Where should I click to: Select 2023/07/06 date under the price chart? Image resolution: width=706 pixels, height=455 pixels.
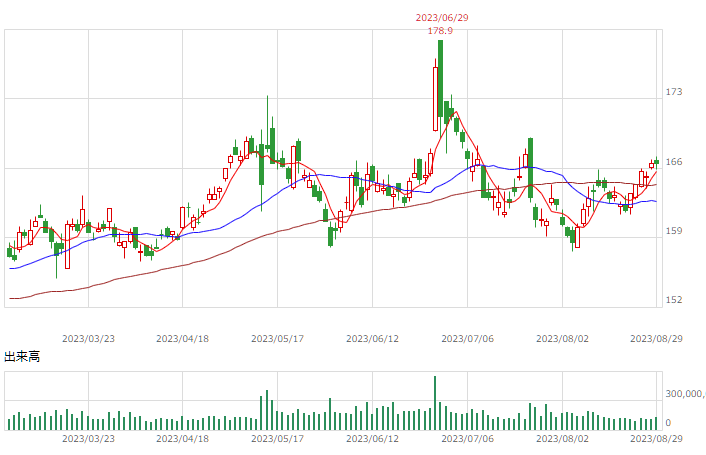467,338
